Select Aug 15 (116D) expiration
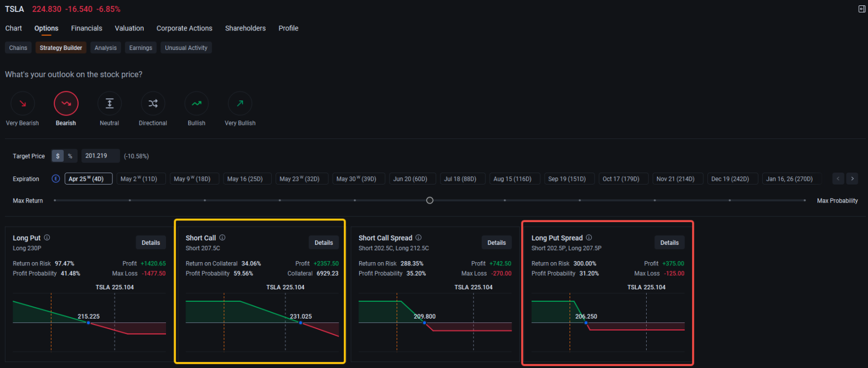The width and height of the screenshot is (868, 368). (x=514, y=179)
